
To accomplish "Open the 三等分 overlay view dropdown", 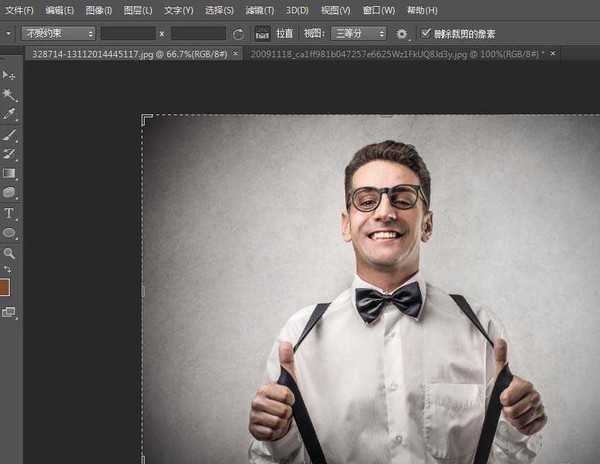I will [x=357, y=33].
